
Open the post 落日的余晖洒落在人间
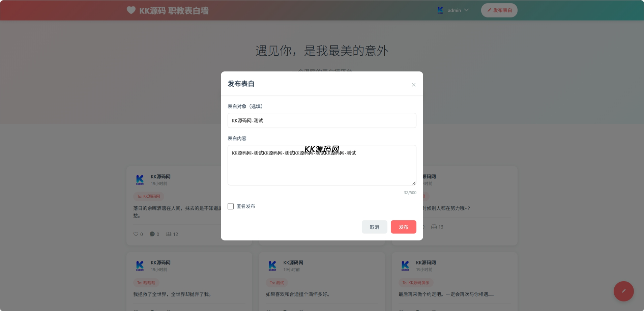coord(177,212)
